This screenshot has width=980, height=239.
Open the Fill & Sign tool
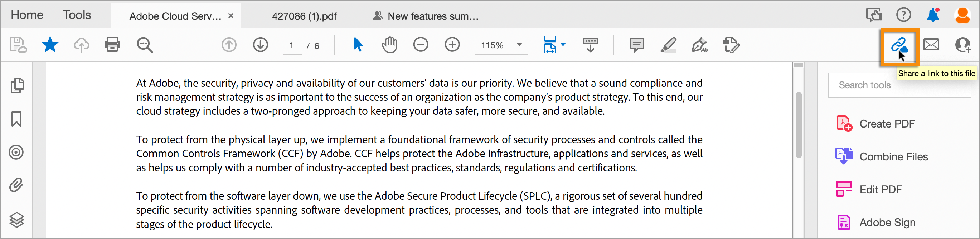pos(700,45)
